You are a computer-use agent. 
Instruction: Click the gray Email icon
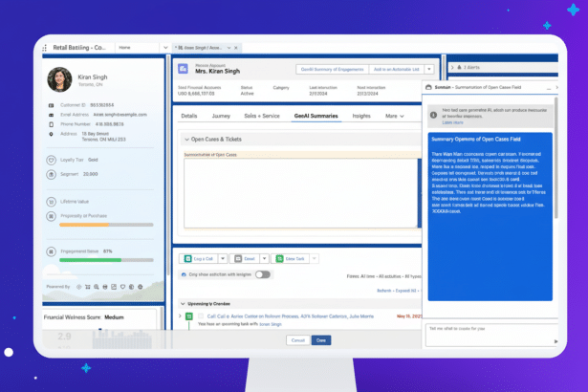pyautogui.click(x=238, y=259)
